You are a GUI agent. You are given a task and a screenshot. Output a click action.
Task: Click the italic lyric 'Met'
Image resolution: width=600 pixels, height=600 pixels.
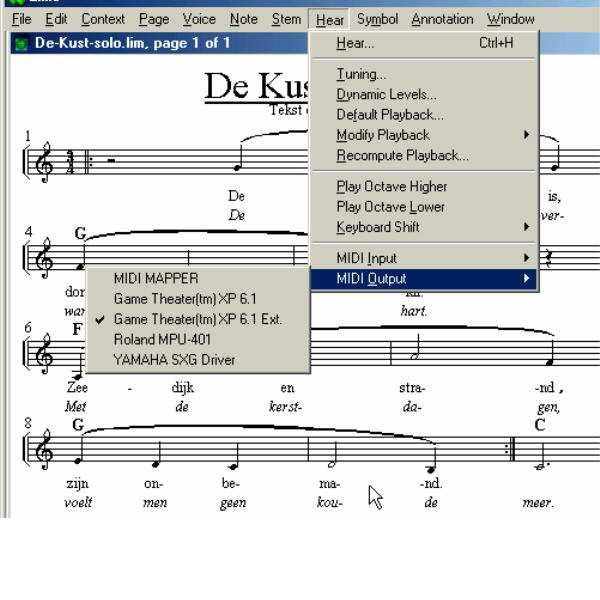(x=75, y=406)
